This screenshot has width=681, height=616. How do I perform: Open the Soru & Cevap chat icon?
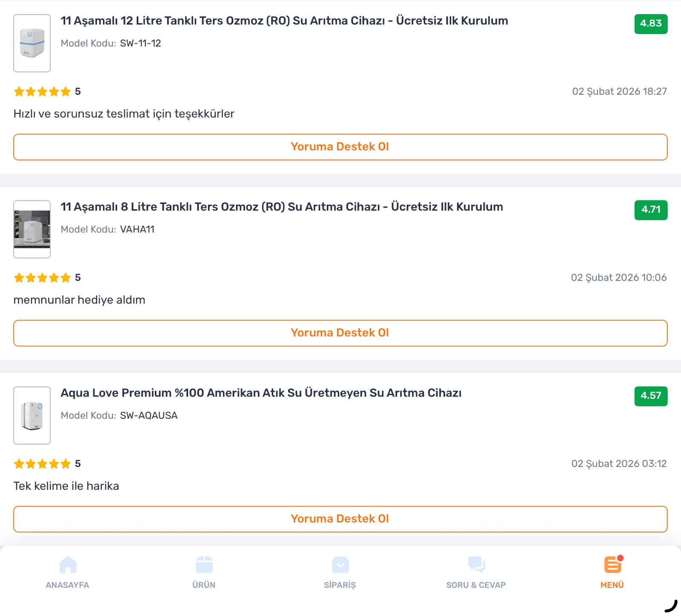(476, 565)
